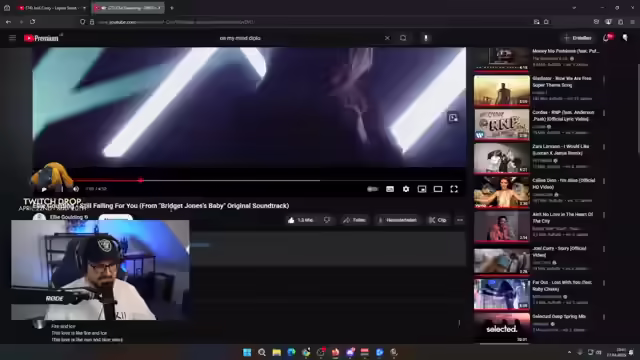Image resolution: width=640 pixels, height=360 pixels.
Task: Open the YouTube hamburger guide menu
Action: 12,38
